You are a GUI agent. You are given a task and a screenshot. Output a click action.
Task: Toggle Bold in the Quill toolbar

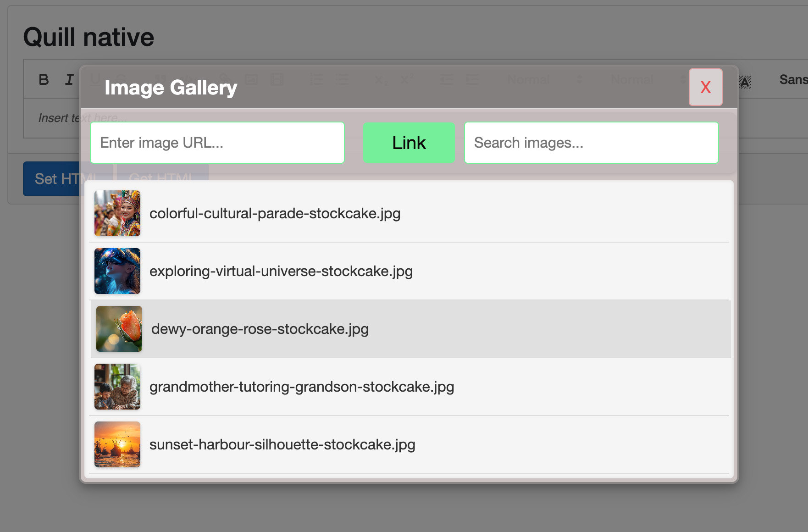(x=44, y=80)
